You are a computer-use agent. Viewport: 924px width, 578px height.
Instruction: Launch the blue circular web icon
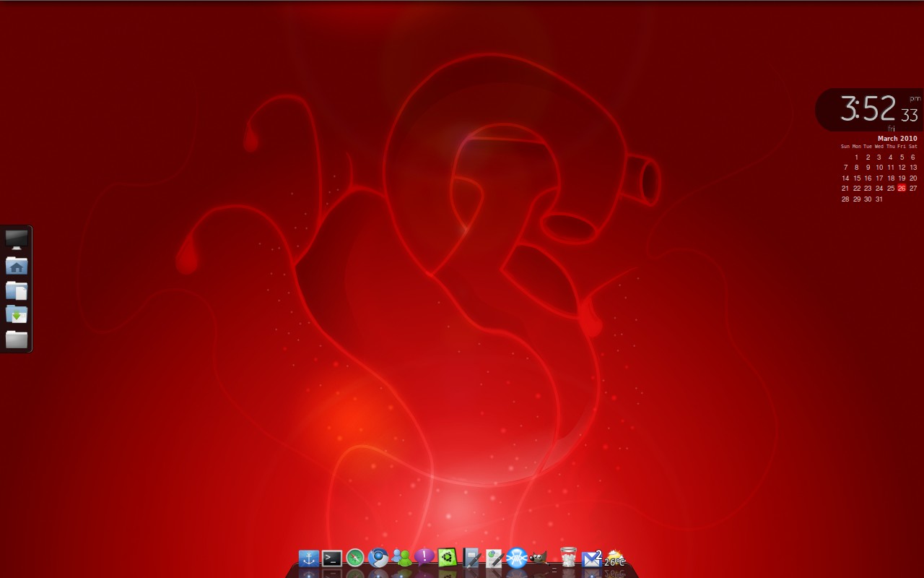point(517,558)
